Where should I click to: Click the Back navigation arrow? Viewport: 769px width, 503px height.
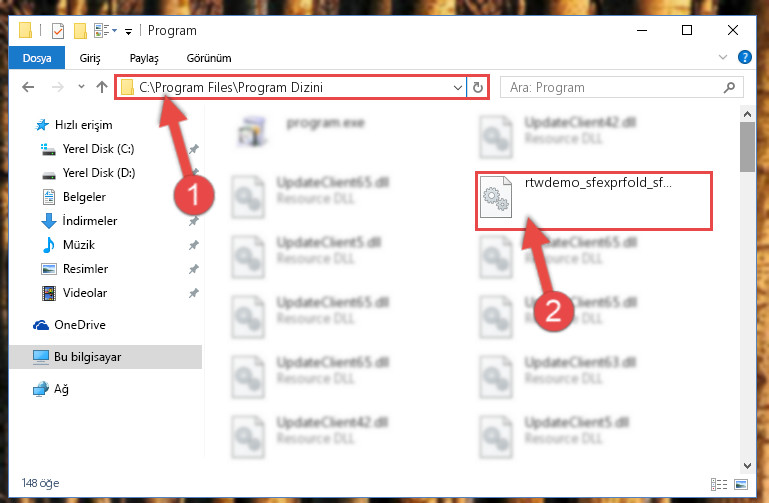pyautogui.click(x=28, y=87)
